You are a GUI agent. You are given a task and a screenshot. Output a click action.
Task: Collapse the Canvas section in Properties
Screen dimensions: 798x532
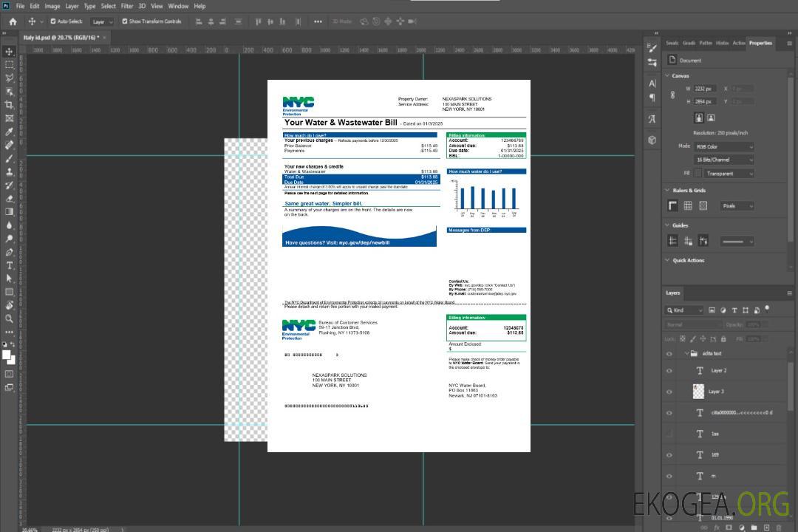click(x=667, y=75)
